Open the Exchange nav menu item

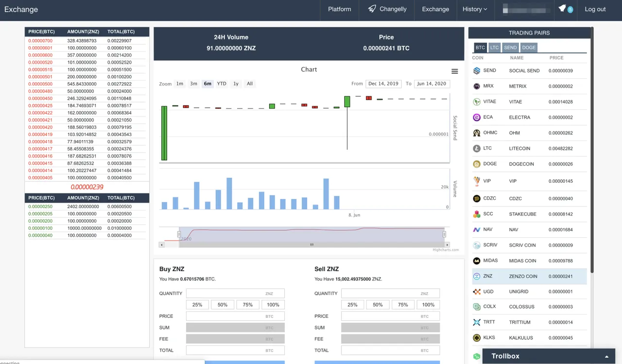(435, 9)
